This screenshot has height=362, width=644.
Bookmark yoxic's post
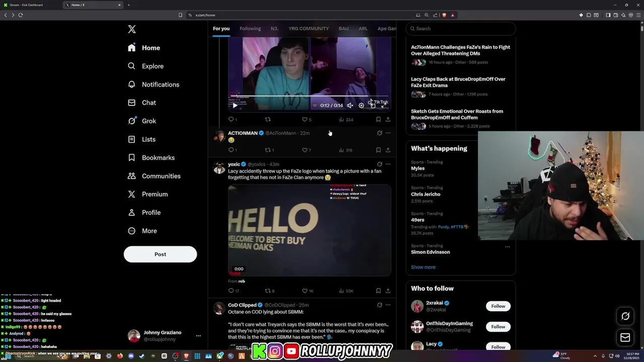coord(378,291)
